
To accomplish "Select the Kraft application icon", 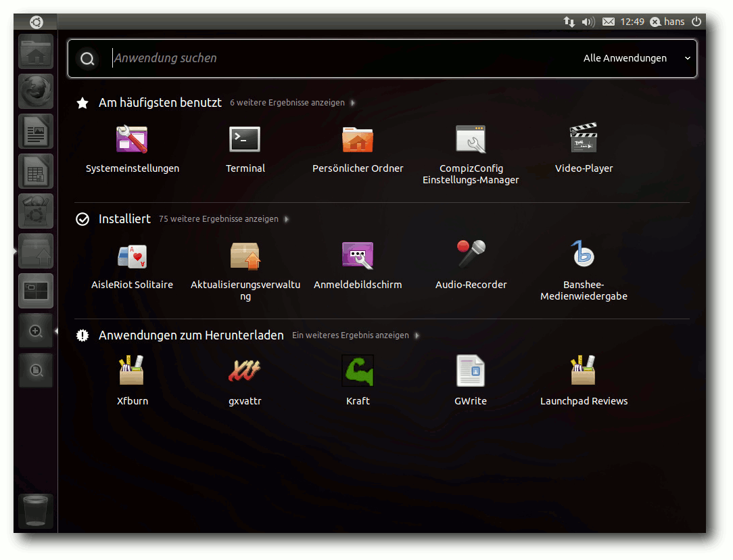I will click(x=358, y=371).
